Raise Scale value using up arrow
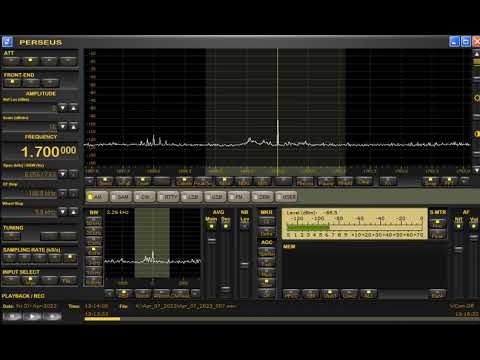480x360 pixels. click(74, 126)
